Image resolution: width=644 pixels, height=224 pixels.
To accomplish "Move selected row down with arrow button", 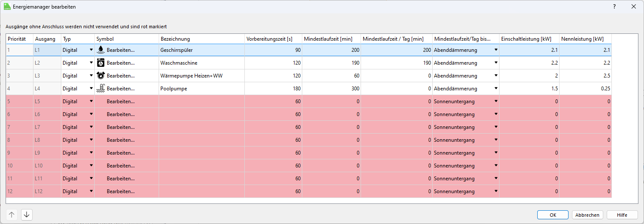I will [x=27, y=215].
